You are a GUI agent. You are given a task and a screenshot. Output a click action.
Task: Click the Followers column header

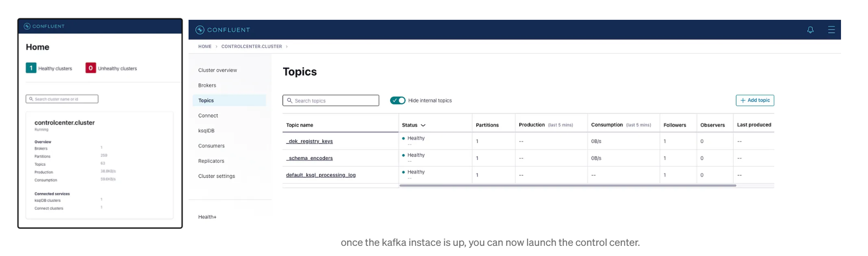(675, 125)
